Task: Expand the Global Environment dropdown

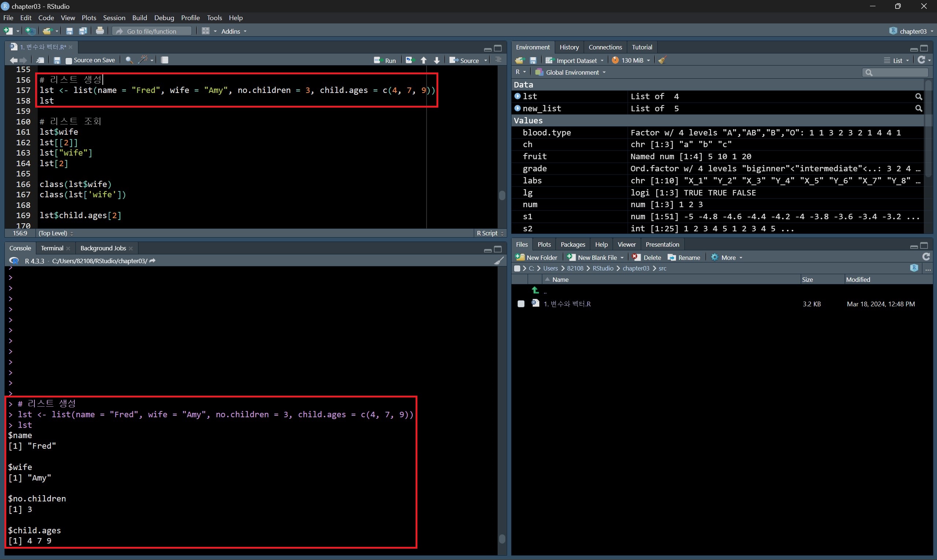Action: 572,72
